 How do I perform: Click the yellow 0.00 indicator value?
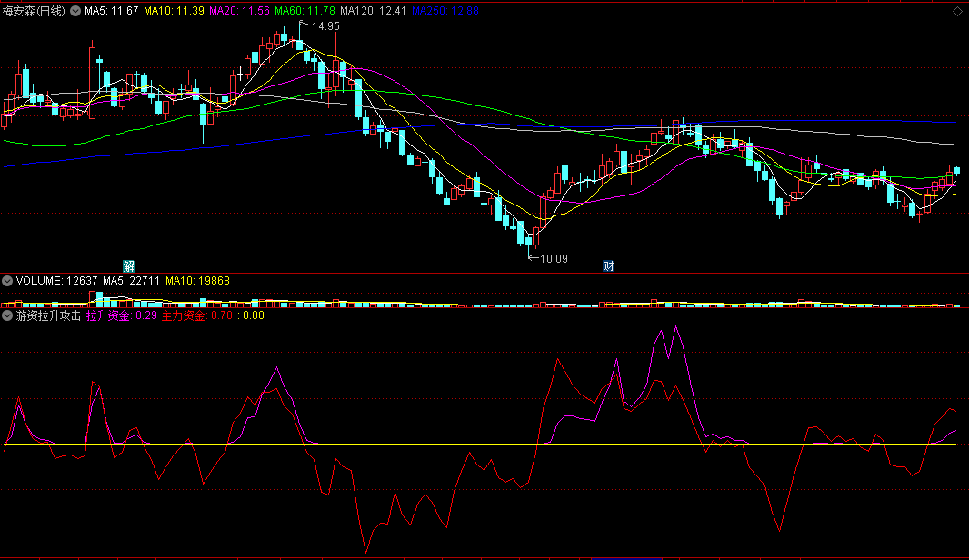(254, 315)
